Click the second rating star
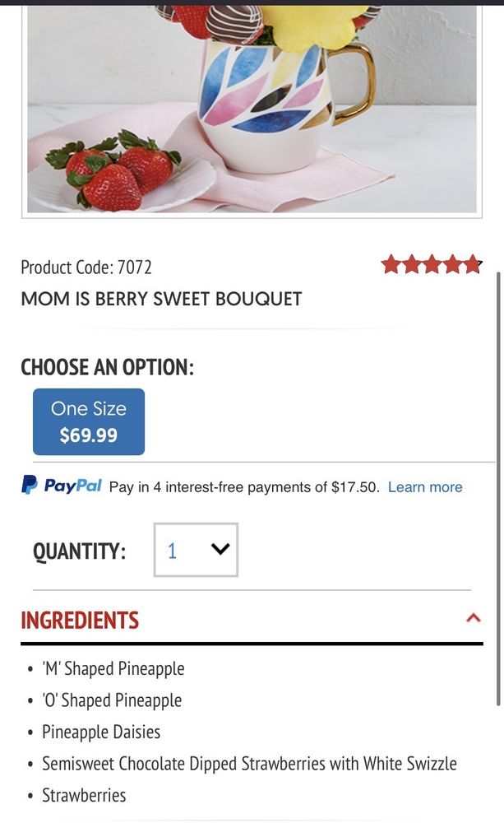The image size is (504, 823). (411, 264)
